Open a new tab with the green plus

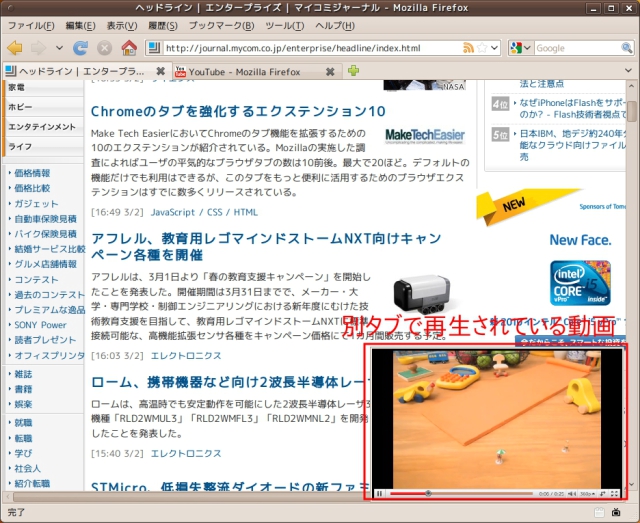pyautogui.click(x=353, y=71)
